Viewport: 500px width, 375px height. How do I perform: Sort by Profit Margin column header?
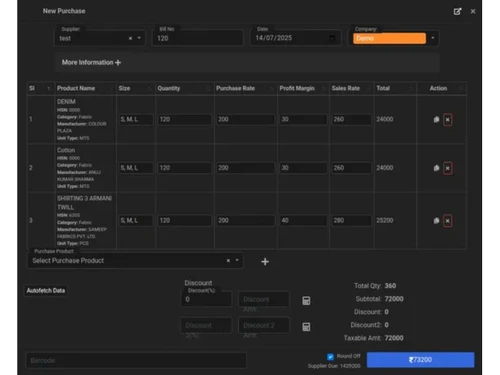[x=303, y=88]
